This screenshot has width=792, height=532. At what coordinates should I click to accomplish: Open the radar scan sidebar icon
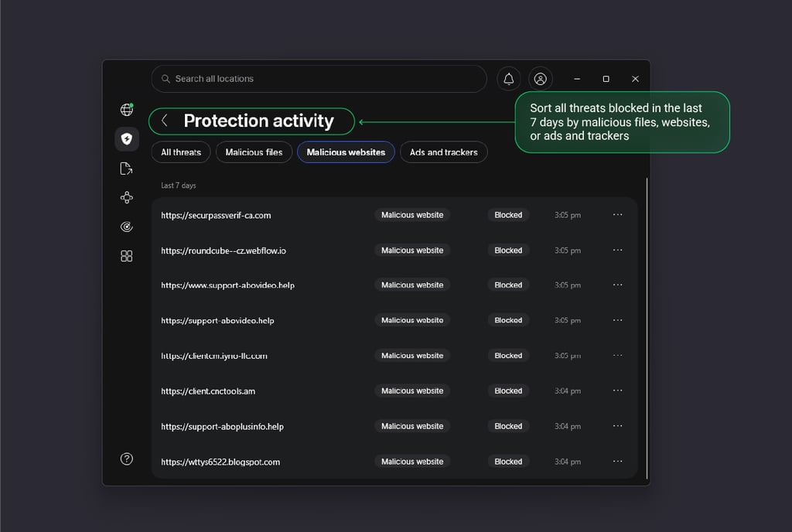coord(127,227)
